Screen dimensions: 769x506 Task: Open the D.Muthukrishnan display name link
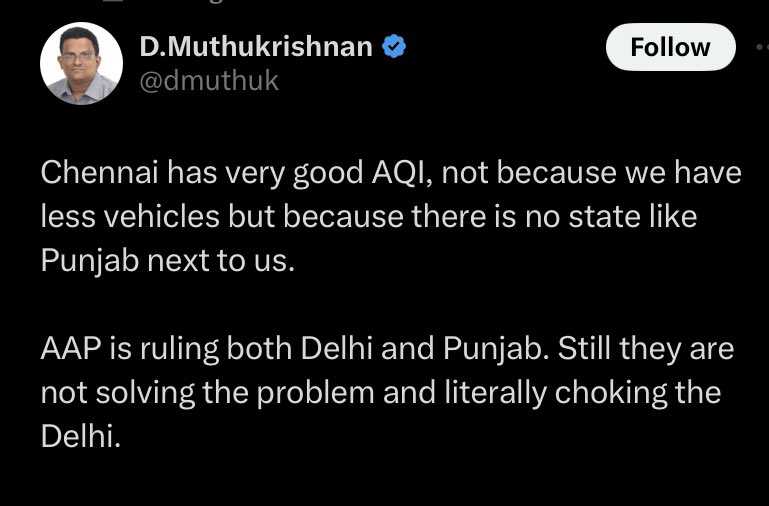coord(256,46)
